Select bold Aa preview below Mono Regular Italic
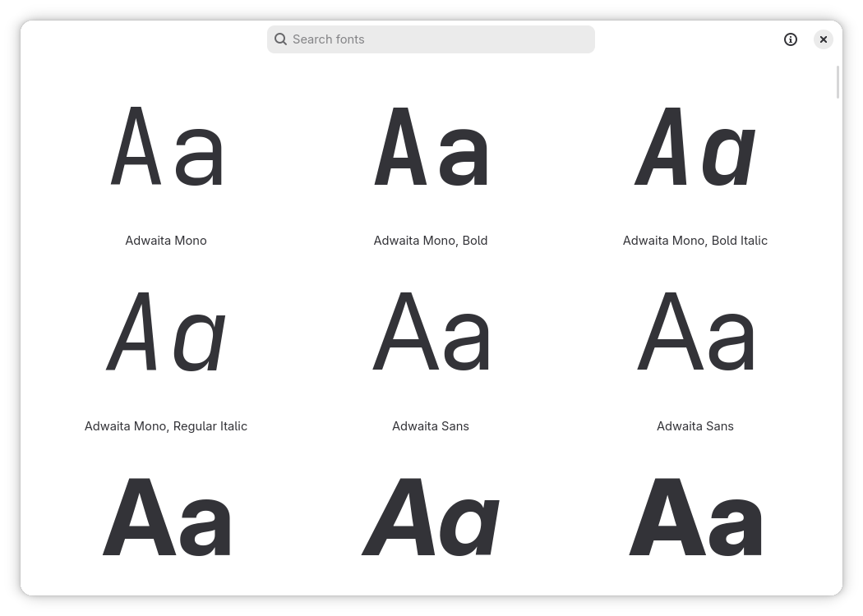This screenshot has width=863, height=616. pos(166,517)
